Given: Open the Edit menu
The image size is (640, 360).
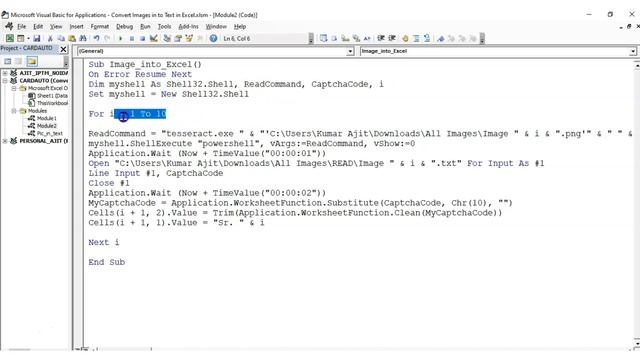Looking at the screenshot, I should (38, 27).
